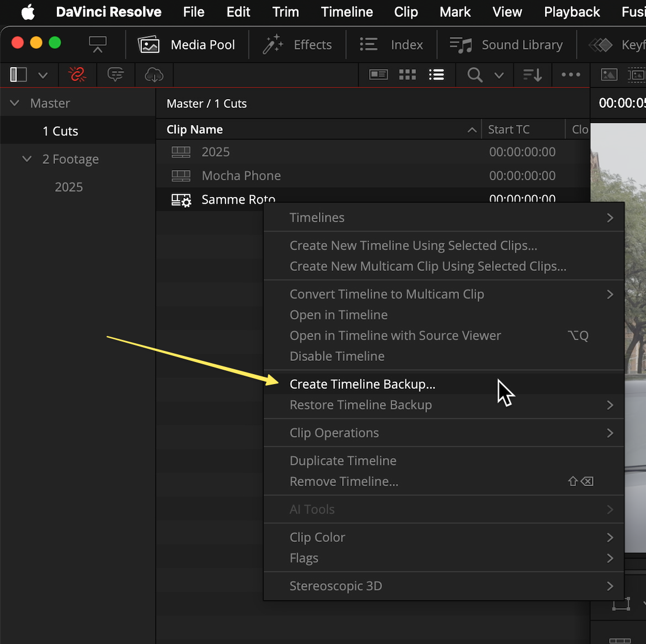Viewport: 646px width, 644px height.
Task: Click the cloud download sync icon
Action: coord(154,74)
